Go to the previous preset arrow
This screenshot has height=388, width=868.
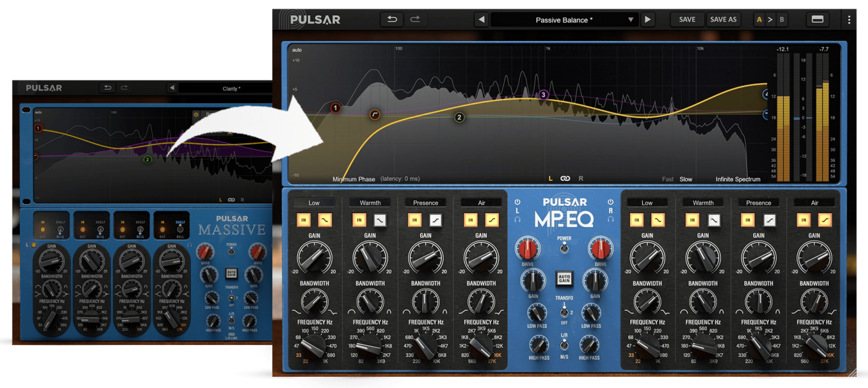[482, 20]
